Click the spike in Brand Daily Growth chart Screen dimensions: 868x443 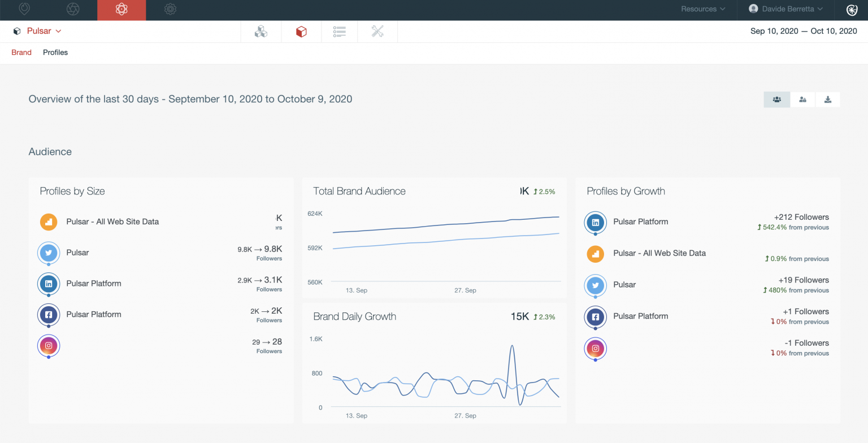pos(512,346)
